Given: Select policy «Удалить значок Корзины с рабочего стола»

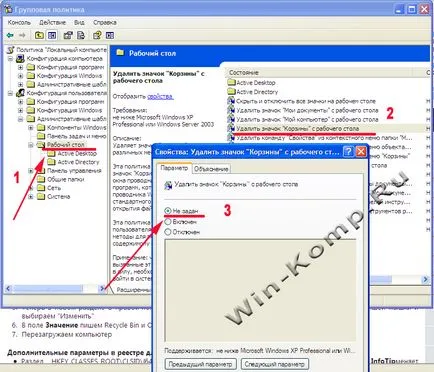Looking at the screenshot, I should tap(297, 128).
